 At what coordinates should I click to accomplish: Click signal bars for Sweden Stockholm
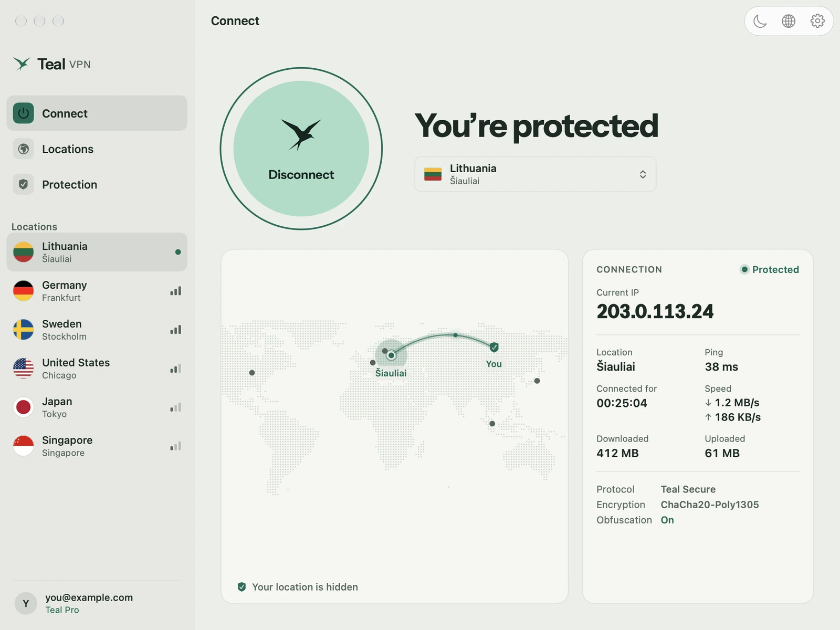(175, 330)
